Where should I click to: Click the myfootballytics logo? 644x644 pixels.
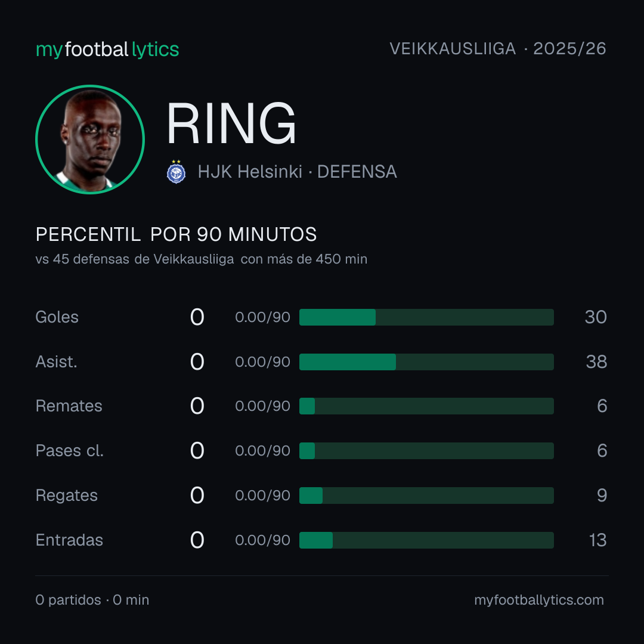(x=107, y=49)
